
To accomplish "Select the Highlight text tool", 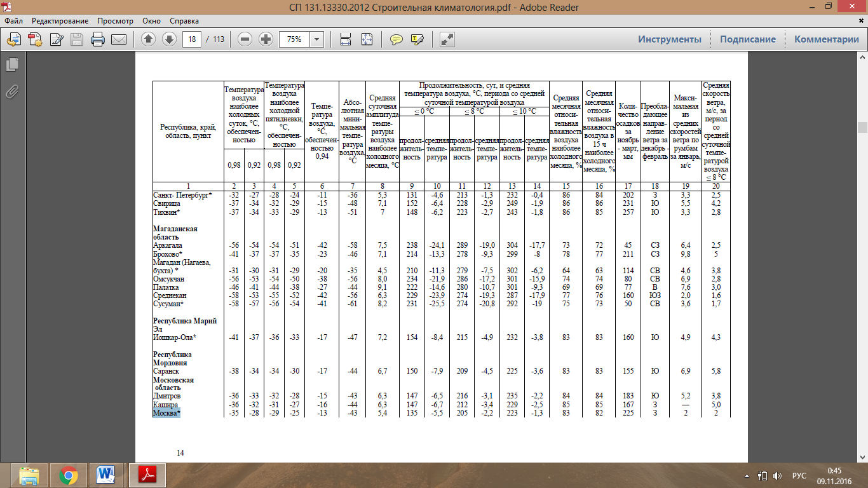I will coord(417,39).
